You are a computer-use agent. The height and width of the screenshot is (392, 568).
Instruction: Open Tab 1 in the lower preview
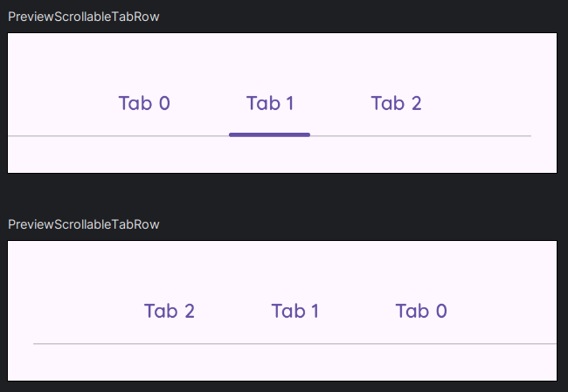coord(295,311)
